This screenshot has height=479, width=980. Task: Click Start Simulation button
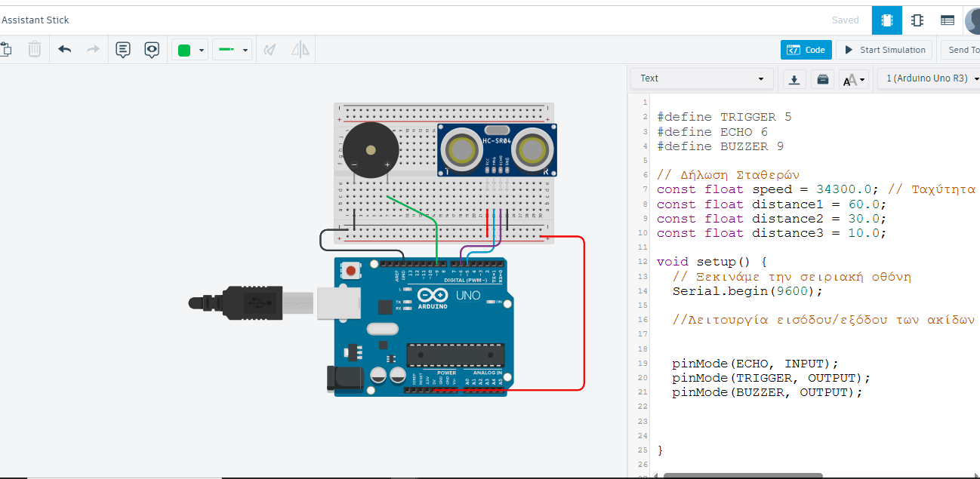pyautogui.click(x=884, y=50)
